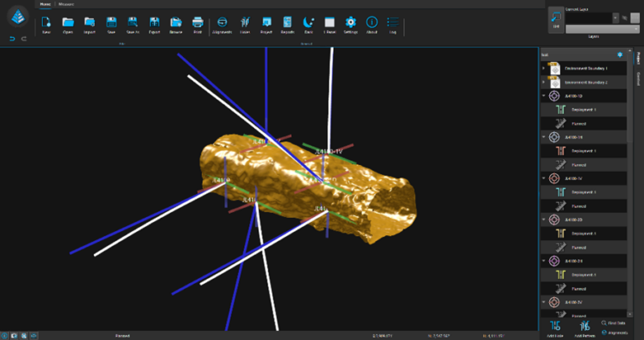Collapse the first drillhole node in the tree
The image size is (644, 340).
tap(543, 96)
